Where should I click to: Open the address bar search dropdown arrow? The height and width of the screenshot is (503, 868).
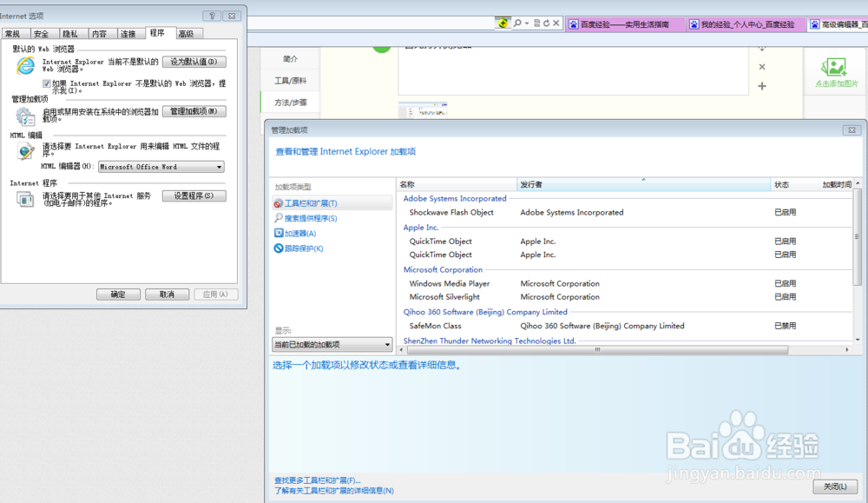point(527,23)
